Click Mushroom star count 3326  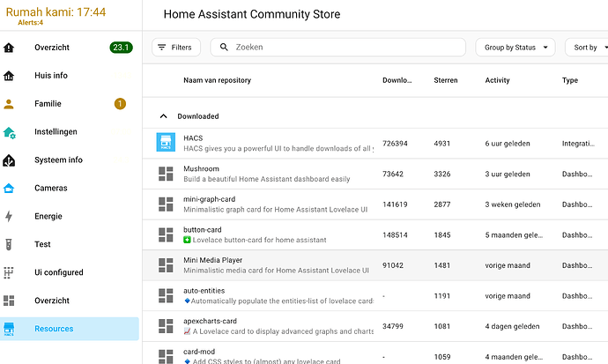[442, 174]
